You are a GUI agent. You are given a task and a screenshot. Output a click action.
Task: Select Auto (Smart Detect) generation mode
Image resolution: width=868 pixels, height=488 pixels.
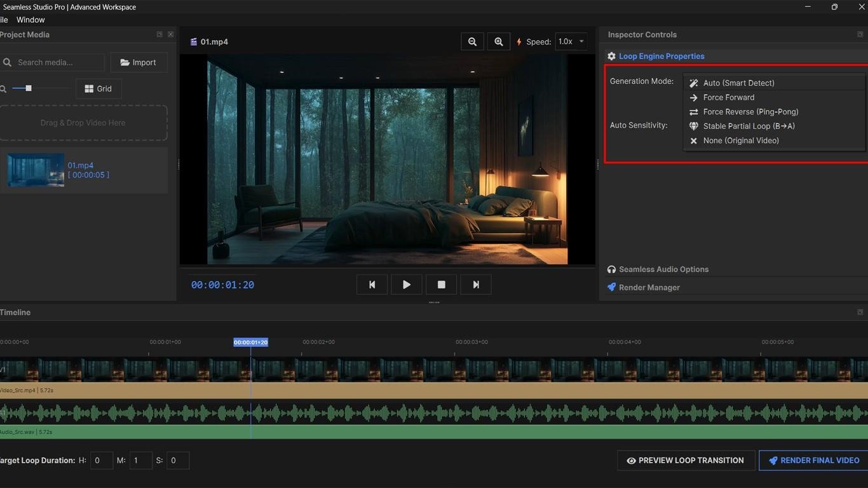point(738,83)
